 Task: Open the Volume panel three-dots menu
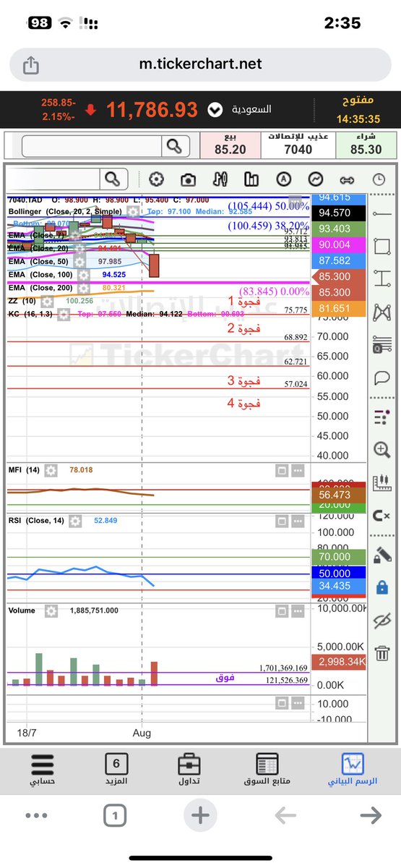pyautogui.click(x=298, y=612)
